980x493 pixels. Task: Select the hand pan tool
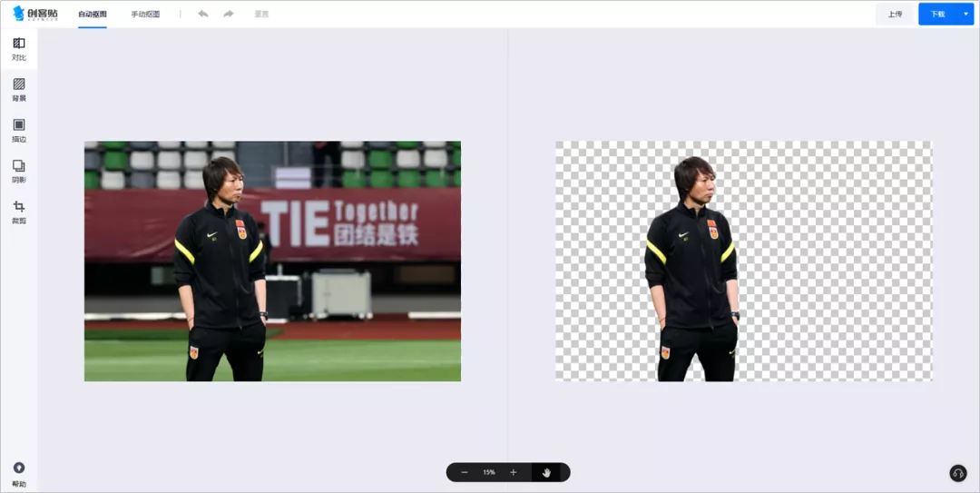point(546,472)
